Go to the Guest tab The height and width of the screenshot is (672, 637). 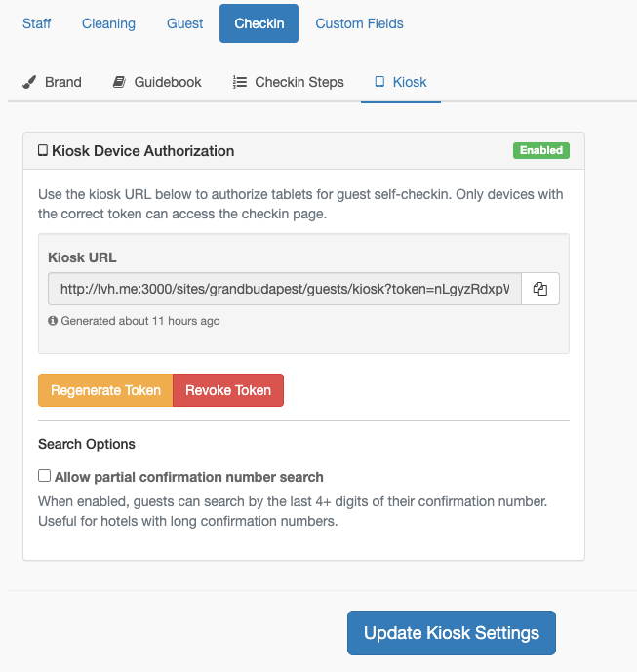[x=184, y=23]
